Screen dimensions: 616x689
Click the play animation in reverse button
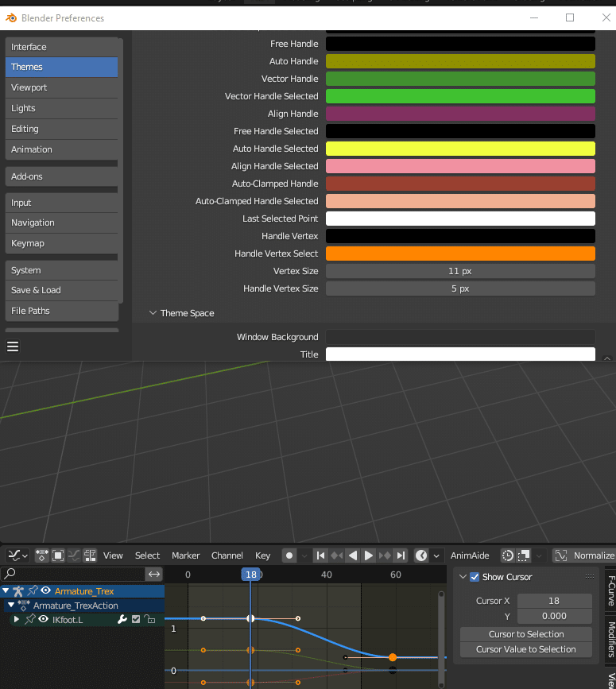(x=353, y=555)
